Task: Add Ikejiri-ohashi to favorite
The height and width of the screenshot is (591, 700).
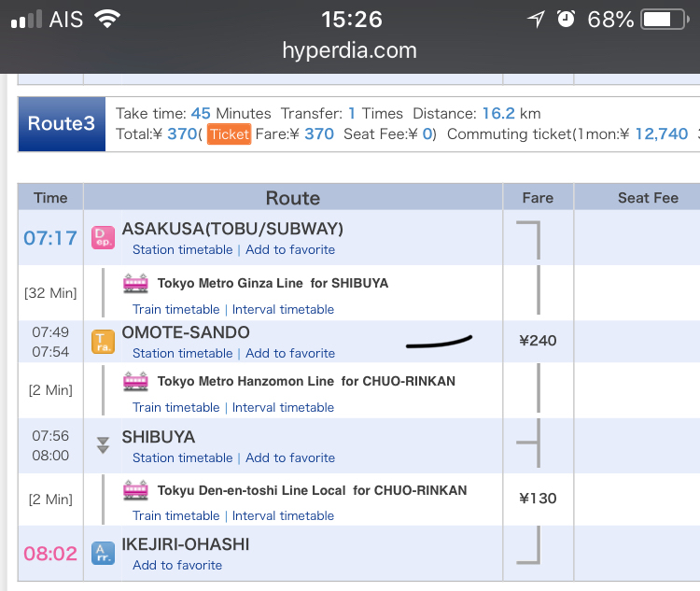Action: point(177,565)
